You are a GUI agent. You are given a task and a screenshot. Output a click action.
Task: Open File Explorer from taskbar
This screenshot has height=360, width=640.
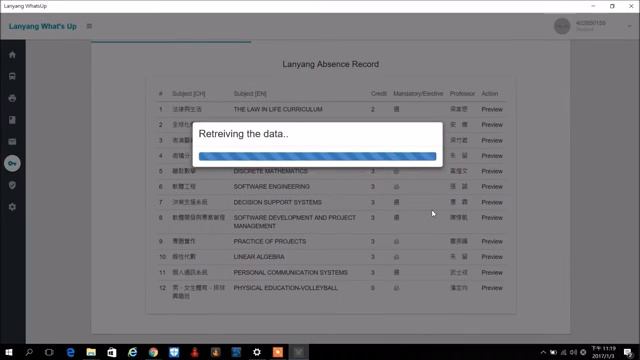coord(91,352)
